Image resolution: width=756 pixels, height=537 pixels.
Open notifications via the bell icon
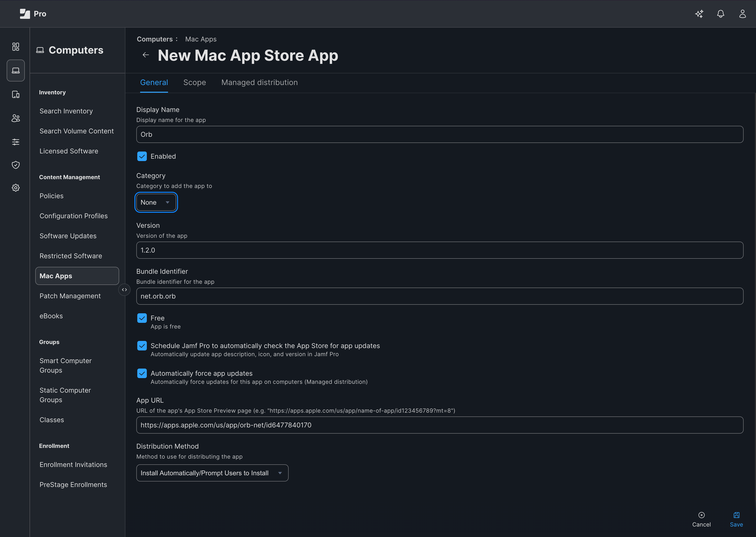[720, 14]
